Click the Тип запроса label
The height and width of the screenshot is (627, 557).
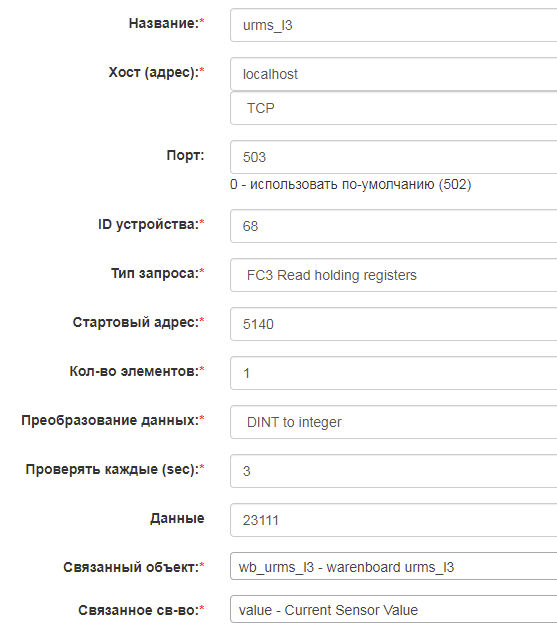(158, 274)
